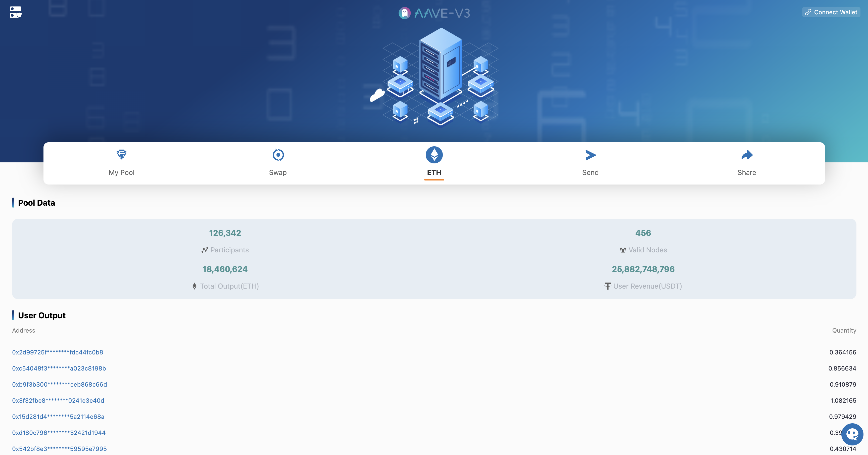Click the Send arrow icon
Viewport: 868px width, 455px height.
coord(590,155)
